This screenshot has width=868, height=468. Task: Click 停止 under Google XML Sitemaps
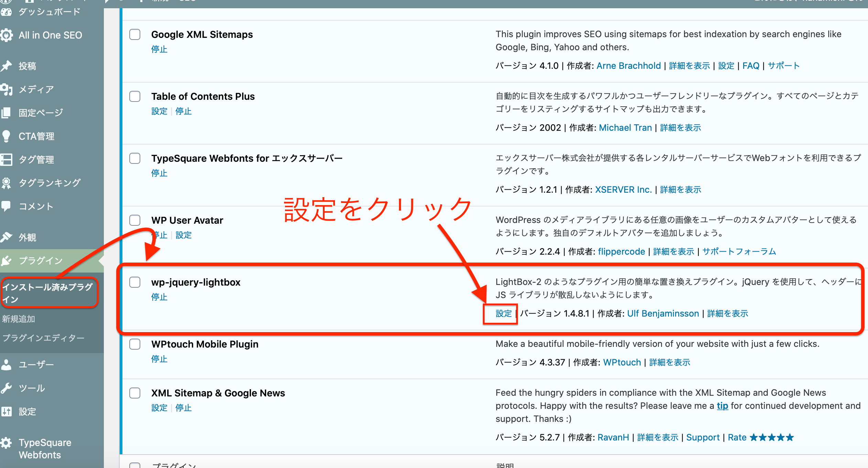pyautogui.click(x=159, y=49)
